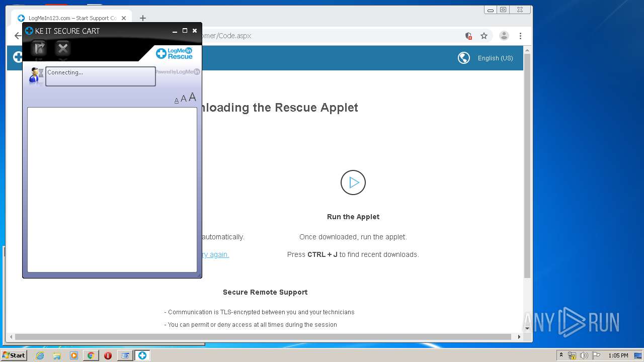The height and width of the screenshot is (362, 644).
Task: Maximize the KE IT SECURE CART window
Action: point(185,31)
